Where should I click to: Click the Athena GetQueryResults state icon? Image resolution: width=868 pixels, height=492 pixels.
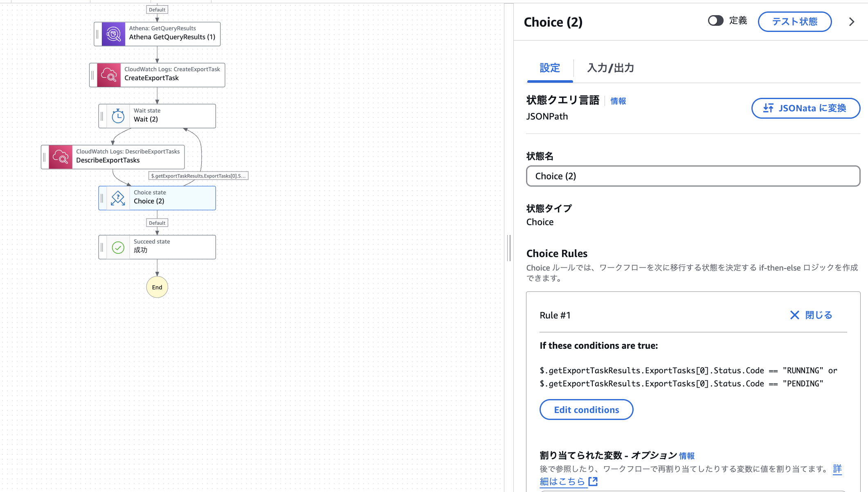pos(113,34)
